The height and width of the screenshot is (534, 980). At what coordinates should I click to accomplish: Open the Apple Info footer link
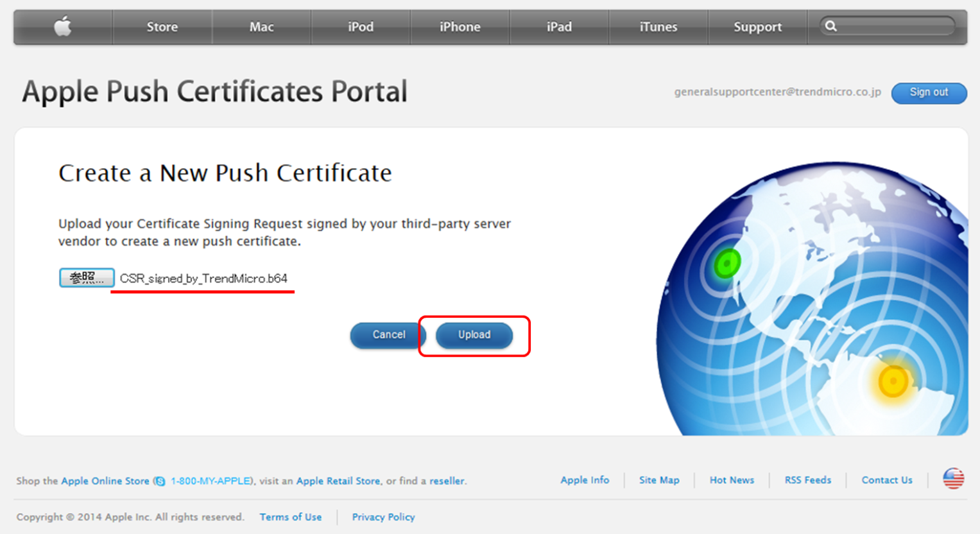[585, 480]
